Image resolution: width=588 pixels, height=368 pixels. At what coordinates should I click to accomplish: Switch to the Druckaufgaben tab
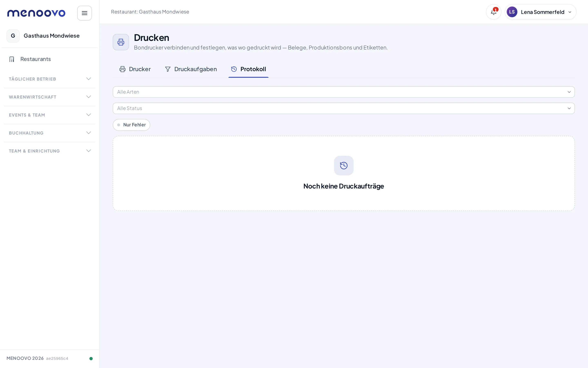tap(191, 69)
